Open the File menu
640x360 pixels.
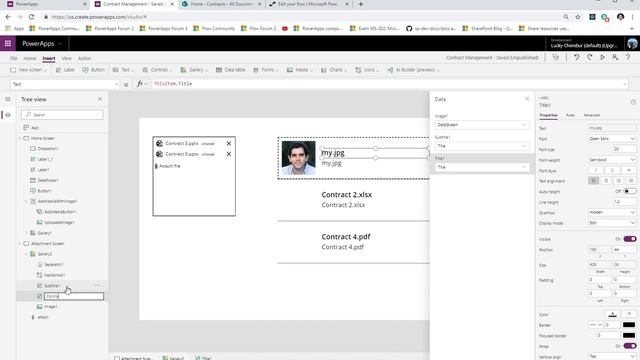(x=13, y=58)
